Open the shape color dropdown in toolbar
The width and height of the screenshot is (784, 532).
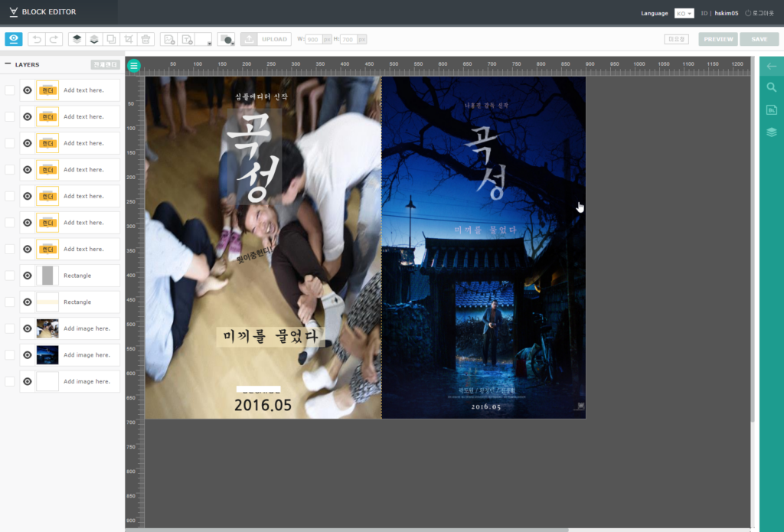tap(227, 39)
